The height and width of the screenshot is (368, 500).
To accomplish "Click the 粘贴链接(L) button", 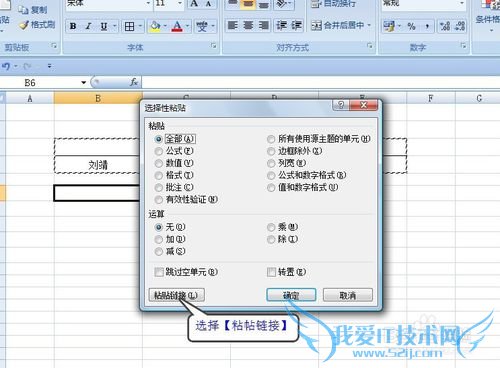I will [176, 295].
